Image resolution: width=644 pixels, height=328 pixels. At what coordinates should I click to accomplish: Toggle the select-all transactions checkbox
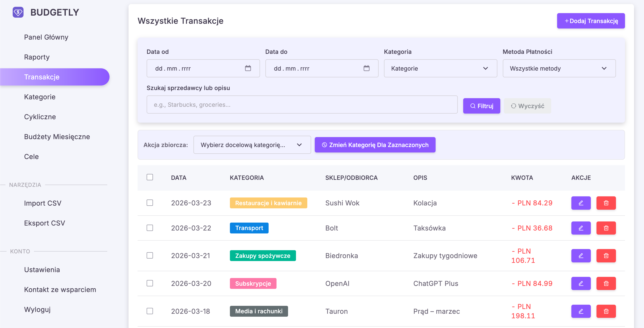click(x=150, y=177)
